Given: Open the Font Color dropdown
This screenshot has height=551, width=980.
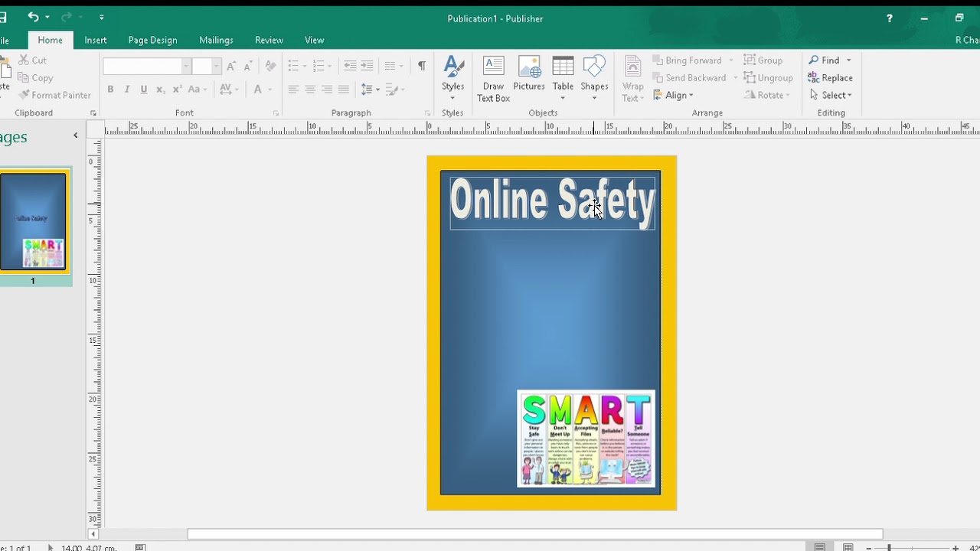Looking at the screenshot, I should coord(270,90).
